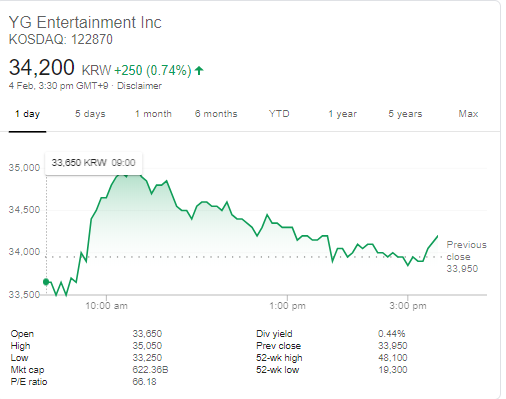506x399 pixels.
Task: Click the green up arrow icon
Action: pos(199,70)
